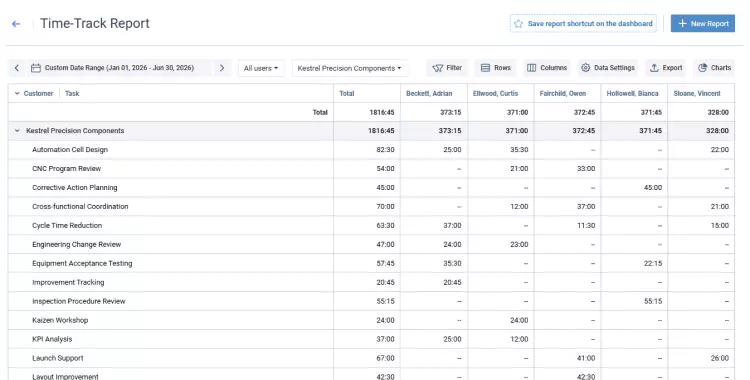Image resolution: width=750 pixels, height=380 pixels.
Task: Select the Corrective Action Planning task
Action: point(75,188)
